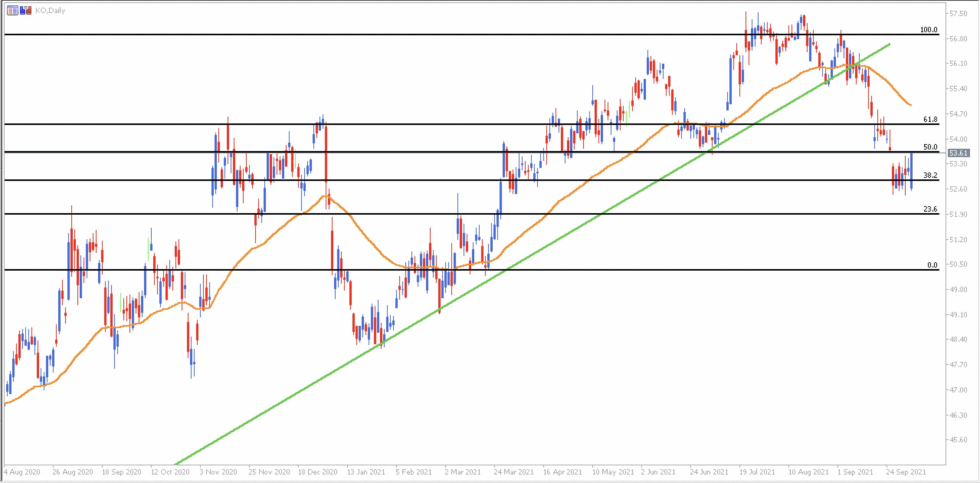Open the One Click Trading panel icon

26,10
